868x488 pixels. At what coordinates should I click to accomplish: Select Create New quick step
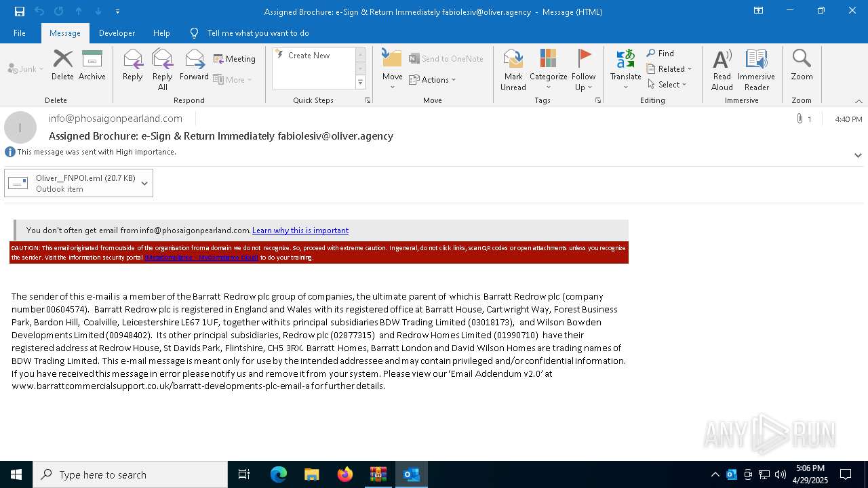click(x=309, y=56)
